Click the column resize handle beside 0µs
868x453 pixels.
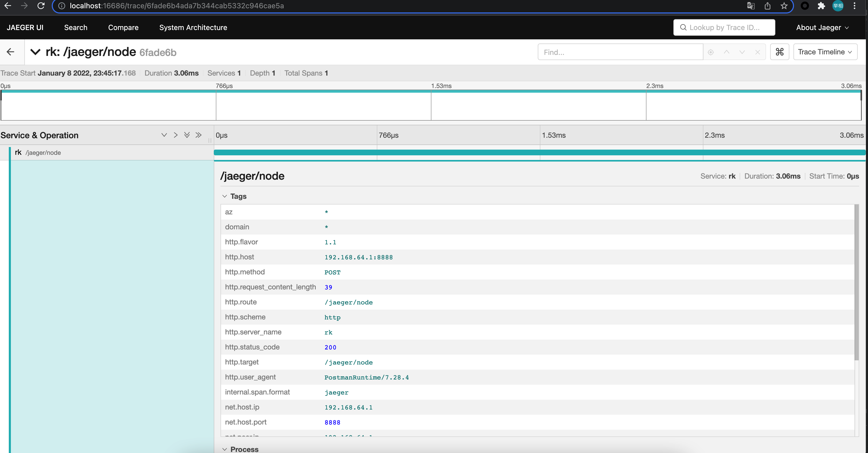pos(210,140)
